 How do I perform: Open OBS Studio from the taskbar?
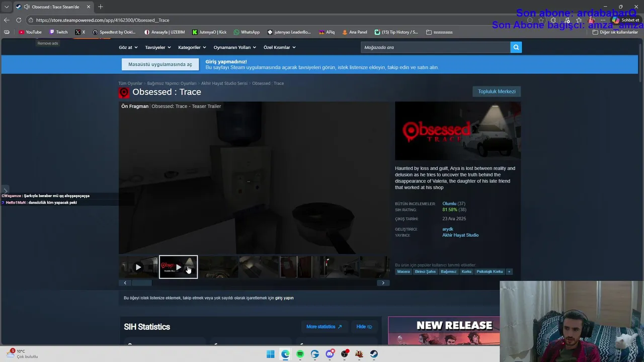pos(345,354)
